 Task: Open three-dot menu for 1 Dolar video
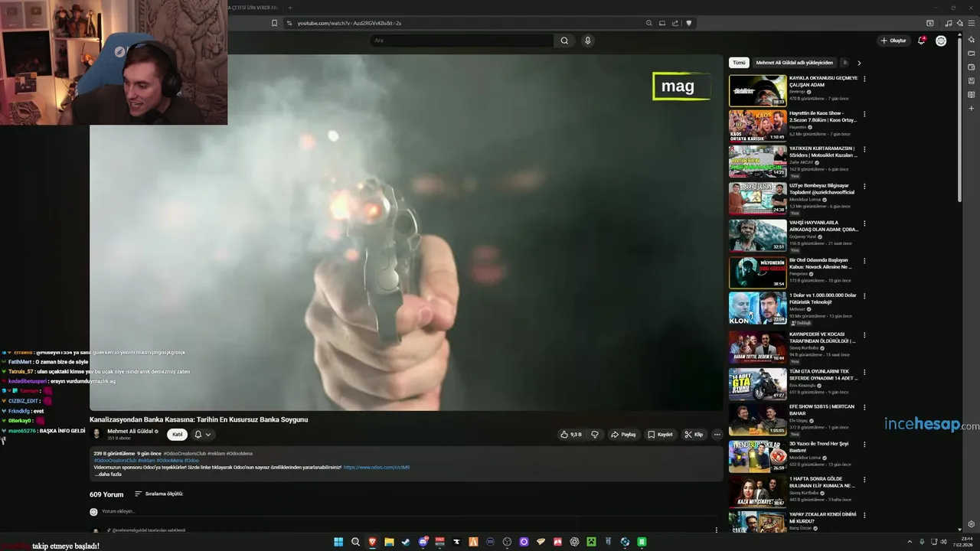(864, 295)
